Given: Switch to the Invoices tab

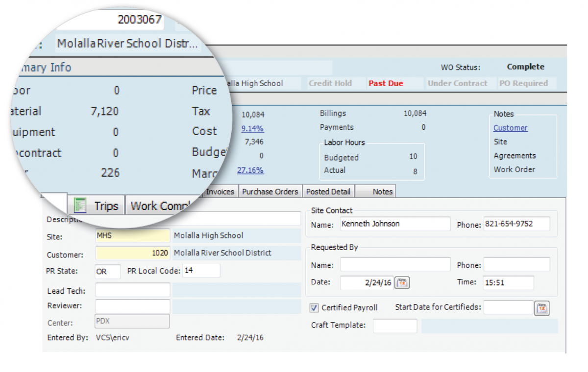Looking at the screenshot, I should 220,191.
